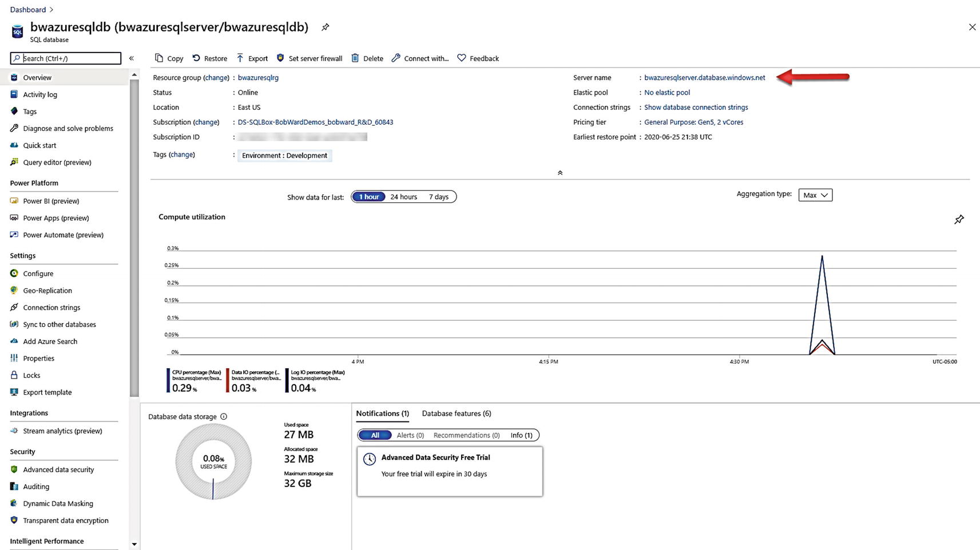Viewport: 980px width, 550px height.
Task: Click the CPU percentage (Max) legend
Action: [x=195, y=381]
